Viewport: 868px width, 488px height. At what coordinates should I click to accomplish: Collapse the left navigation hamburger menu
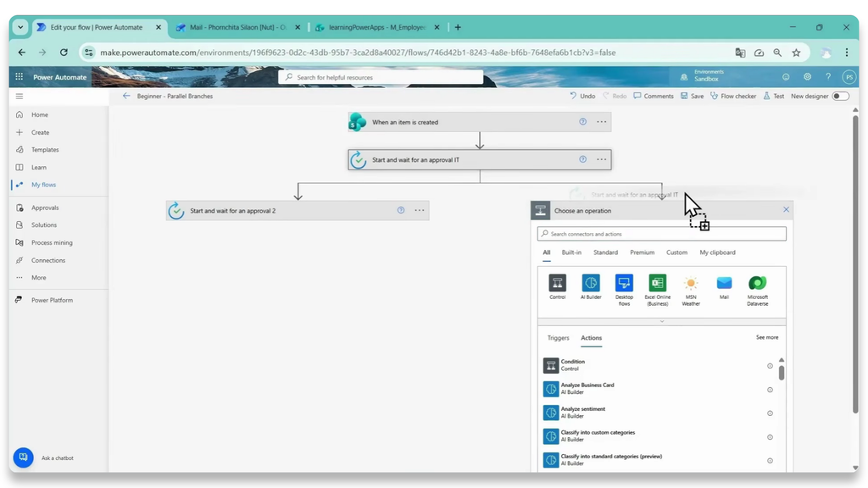click(x=19, y=97)
